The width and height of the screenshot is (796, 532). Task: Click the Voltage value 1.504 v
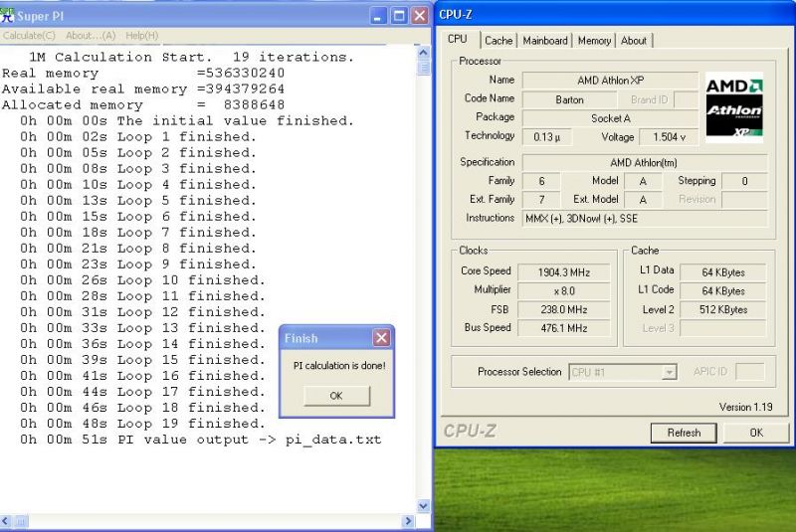click(x=669, y=137)
